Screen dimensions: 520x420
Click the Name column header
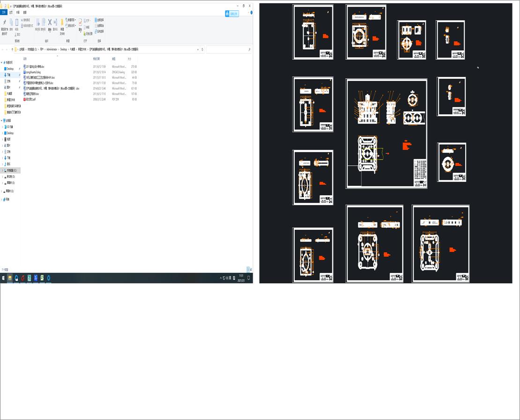[25, 59]
